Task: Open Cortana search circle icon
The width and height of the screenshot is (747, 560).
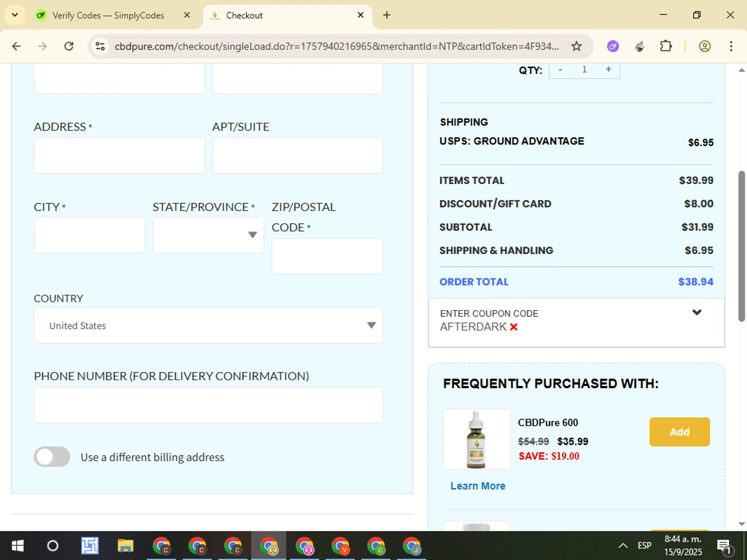Action: (x=52, y=546)
